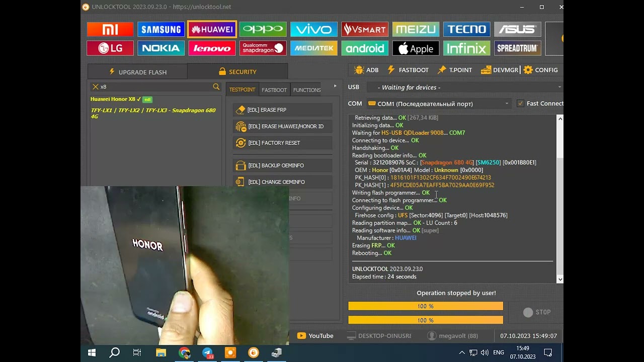Viewport: 644px width, 362px height.
Task: Open Chrome from the taskbar
Action: pos(184,353)
